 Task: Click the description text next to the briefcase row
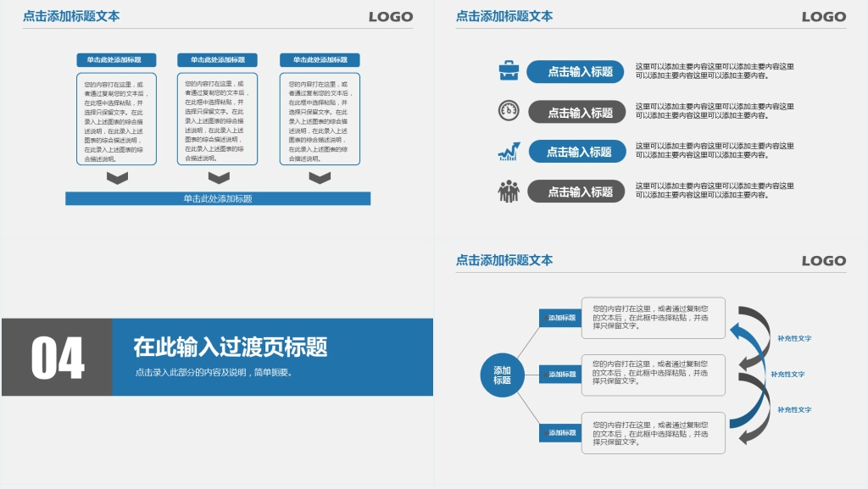(x=714, y=71)
